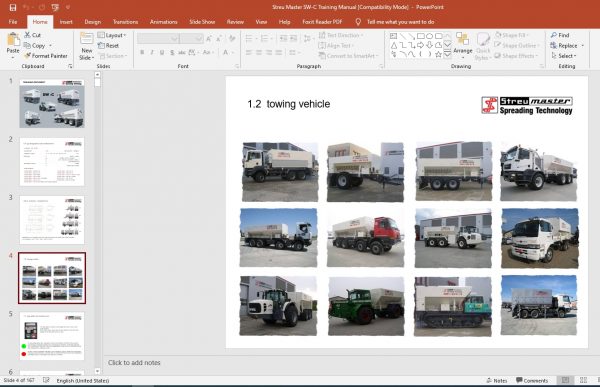Screen dimensions: 600x387
Task: Expand the shapes gallery More arrow
Action: [447, 55]
